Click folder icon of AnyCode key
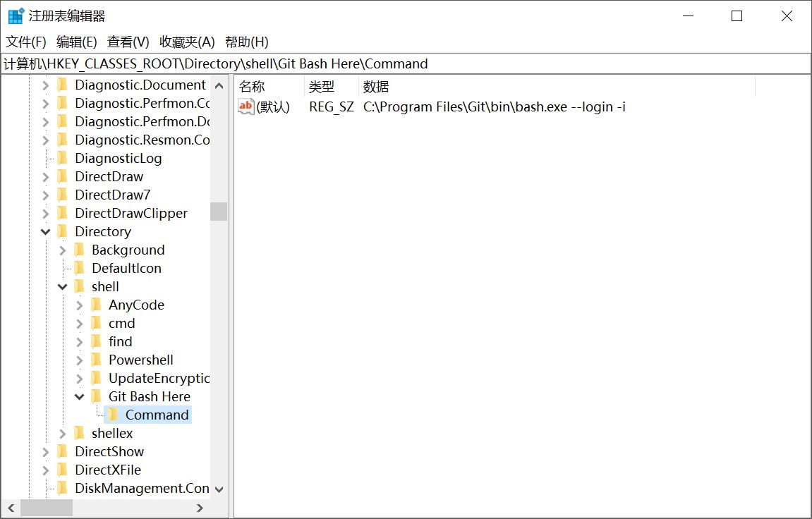This screenshot has height=519, width=812. (x=97, y=305)
